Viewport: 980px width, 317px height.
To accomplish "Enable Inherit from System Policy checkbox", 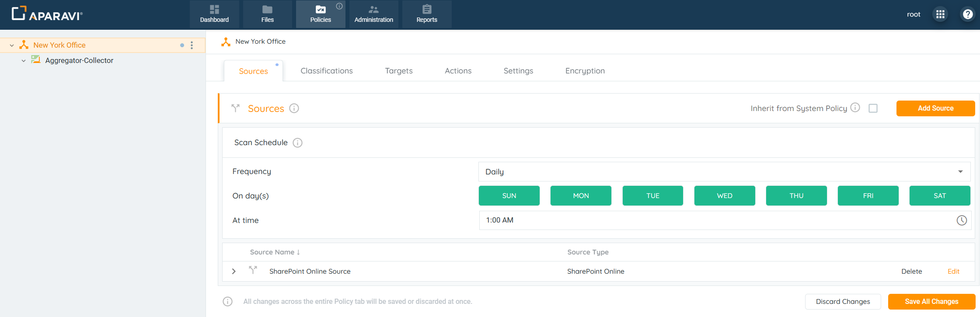I will [873, 108].
